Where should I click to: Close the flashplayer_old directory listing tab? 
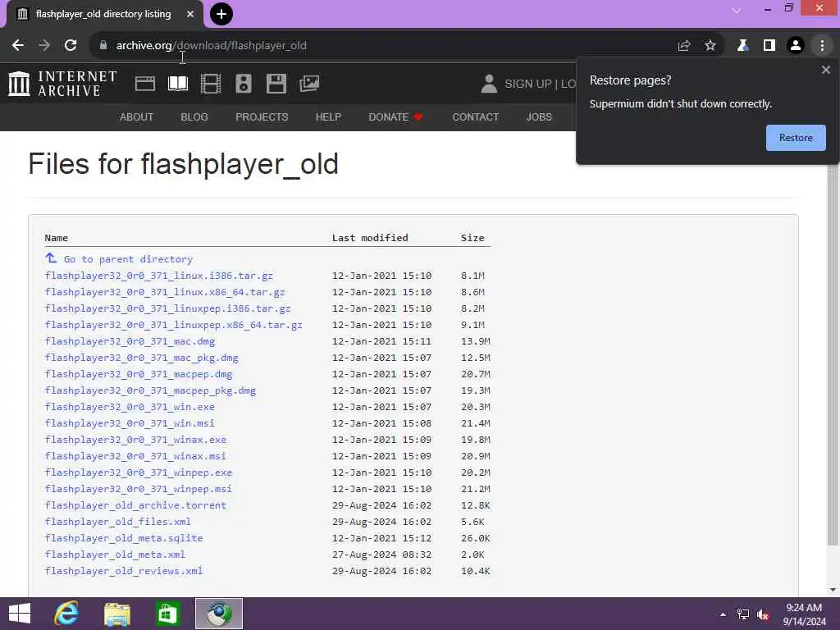point(190,14)
